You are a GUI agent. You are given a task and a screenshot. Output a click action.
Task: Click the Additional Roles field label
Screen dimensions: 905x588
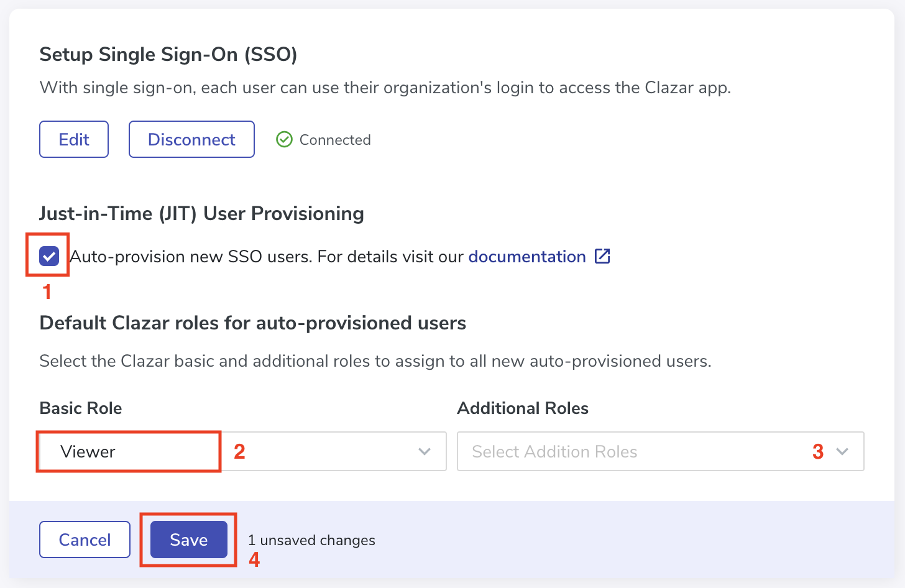pos(523,408)
